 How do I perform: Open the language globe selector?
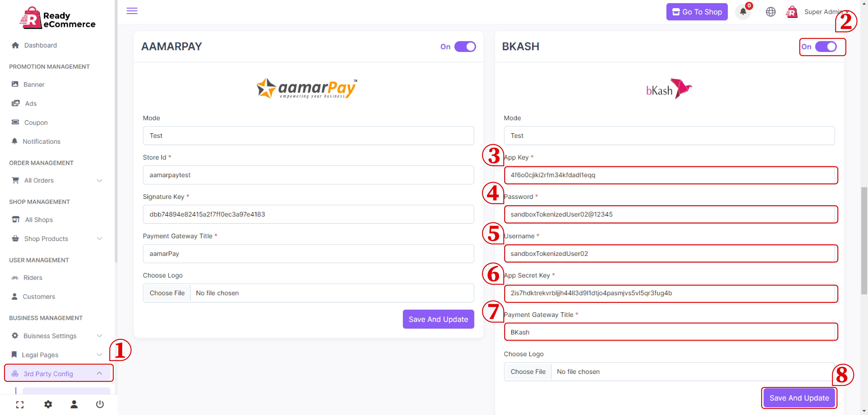tap(771, 12)
